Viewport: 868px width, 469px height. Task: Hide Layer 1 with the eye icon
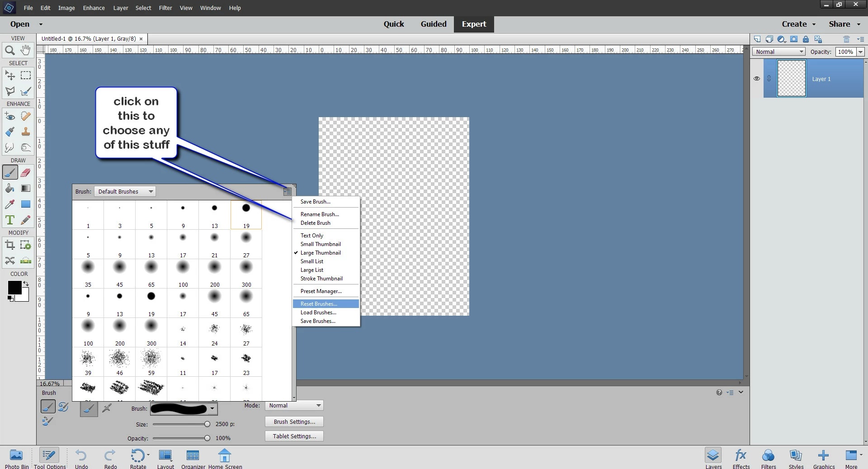click(x=757, y=78)
